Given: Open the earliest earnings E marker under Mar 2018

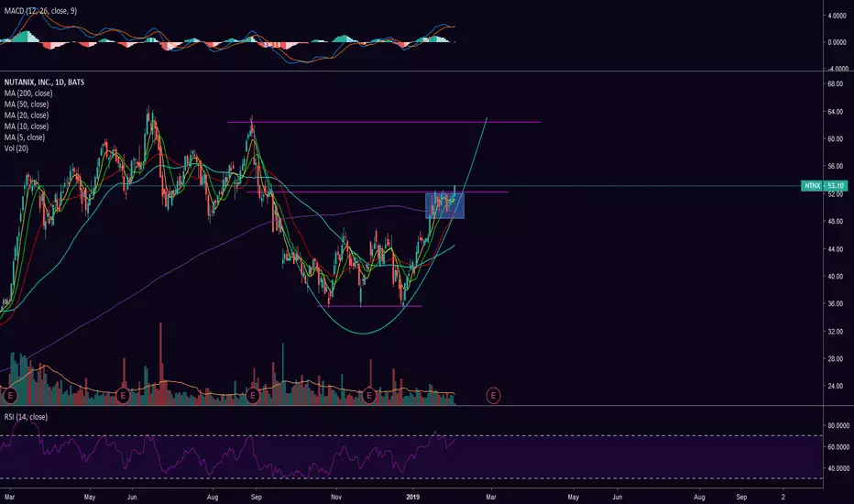Looking at the screenshot, I should point(9,396).
